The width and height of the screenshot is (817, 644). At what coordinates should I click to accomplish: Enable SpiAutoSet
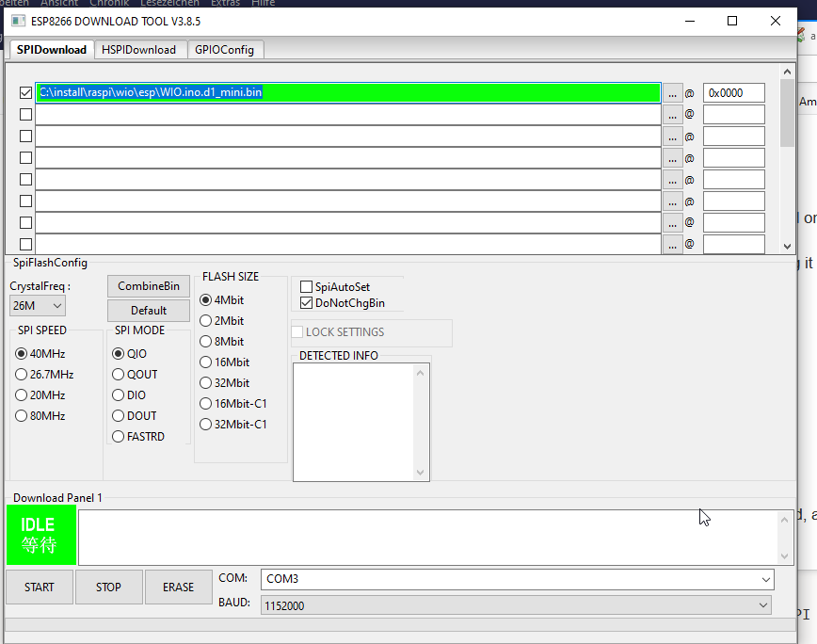[305, 286]
